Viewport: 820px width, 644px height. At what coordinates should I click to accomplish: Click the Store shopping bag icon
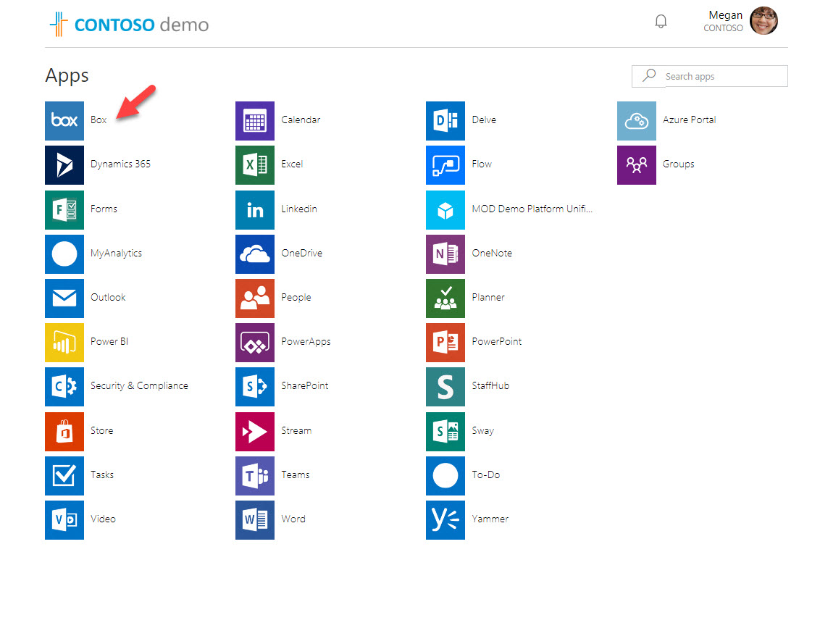click(x=64, y=432)
